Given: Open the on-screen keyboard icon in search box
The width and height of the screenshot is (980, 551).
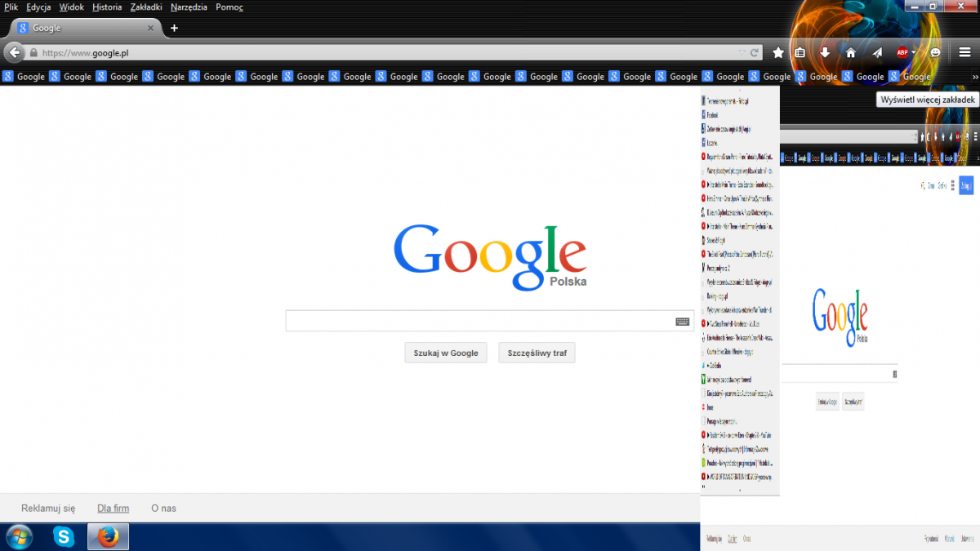Looking at the screenshot, I should (x=683, y=322).
